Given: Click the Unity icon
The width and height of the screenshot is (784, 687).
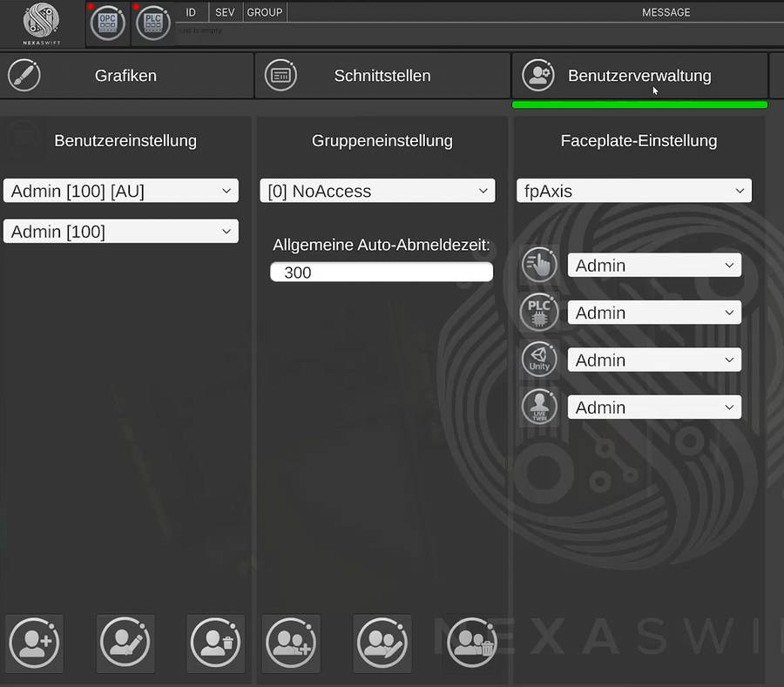Looking at the screenshot, I should click(539, 360).
